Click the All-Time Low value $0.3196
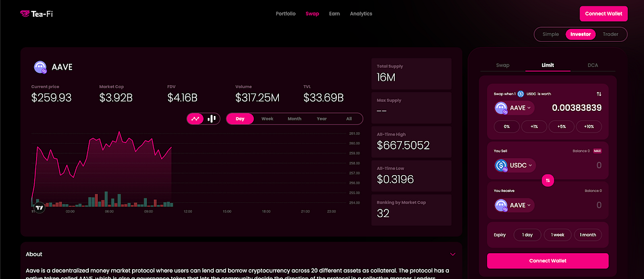 [395, 180]
